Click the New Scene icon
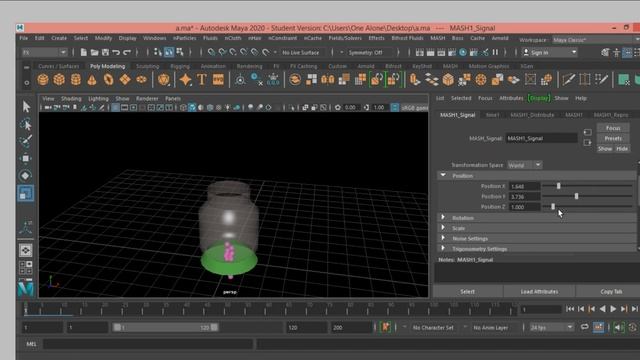Viewport: 640px width, 360px height. click(84, 52)
